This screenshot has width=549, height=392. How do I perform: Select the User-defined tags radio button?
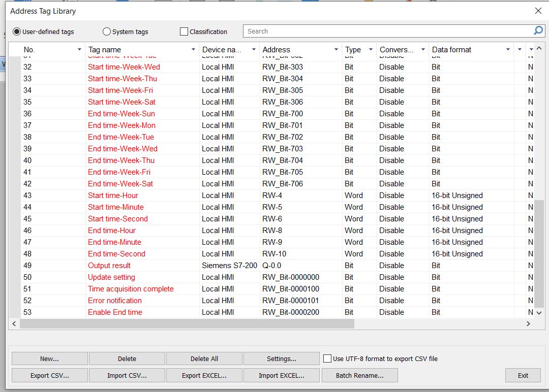[x=17, y=31]
